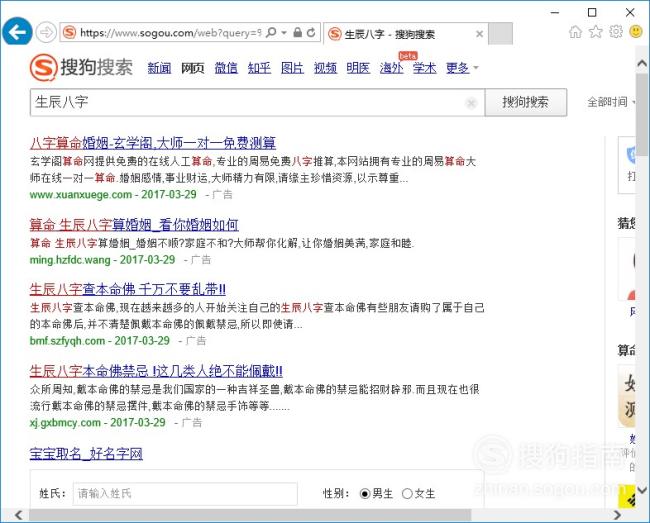Open the address bar dropdown arrow
The width and height of the screenshot is (650, 523).
284,32
